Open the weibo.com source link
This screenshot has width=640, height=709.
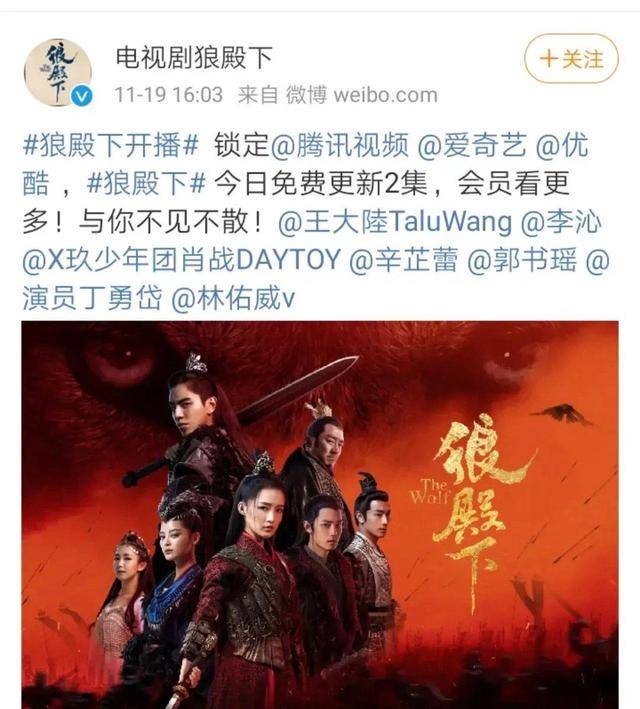click(385, 95)
